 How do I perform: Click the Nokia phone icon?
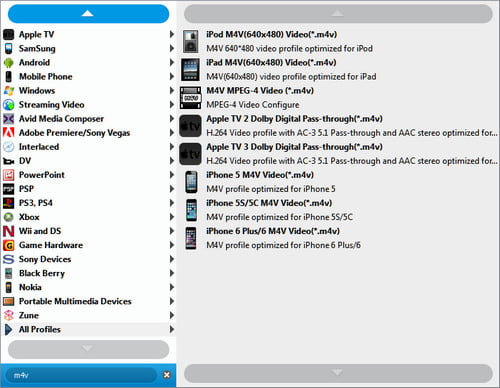coord(9,287)
